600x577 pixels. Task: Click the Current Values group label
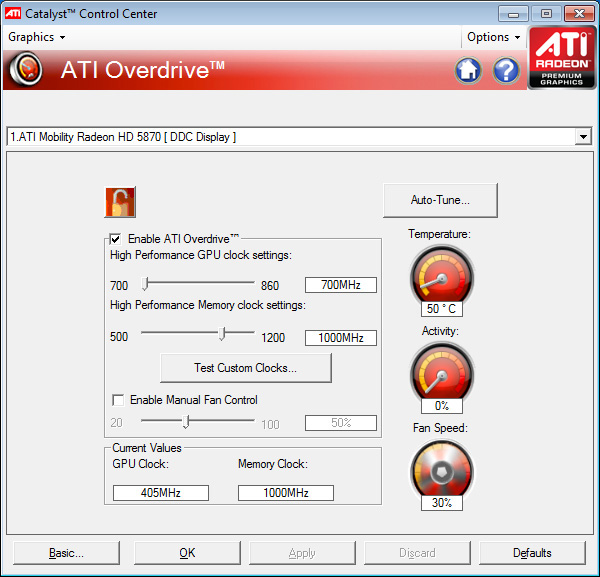pyautogui.click(x=147, y=448)
